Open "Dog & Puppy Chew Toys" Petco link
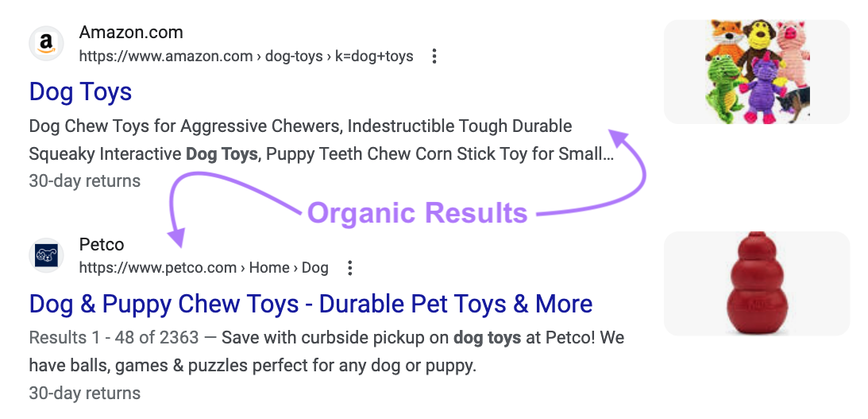Image resolution: width=868 pixels, height=419 pixels. coord(311,304)
